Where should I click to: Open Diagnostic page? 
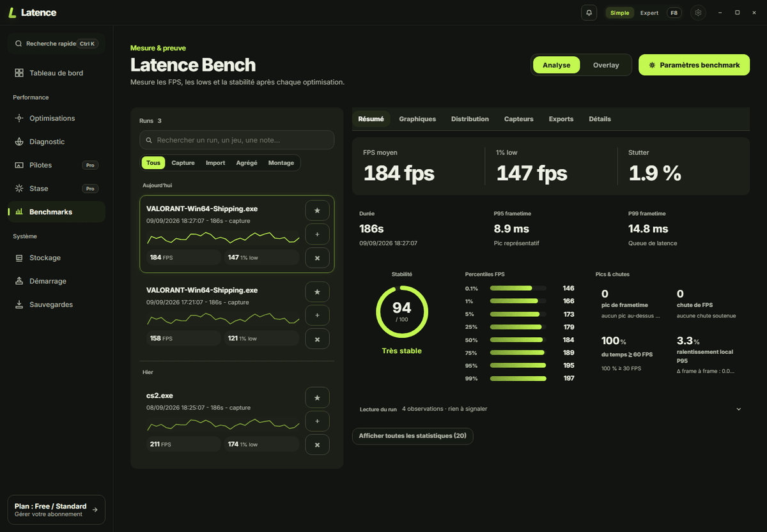pos(56,142)
